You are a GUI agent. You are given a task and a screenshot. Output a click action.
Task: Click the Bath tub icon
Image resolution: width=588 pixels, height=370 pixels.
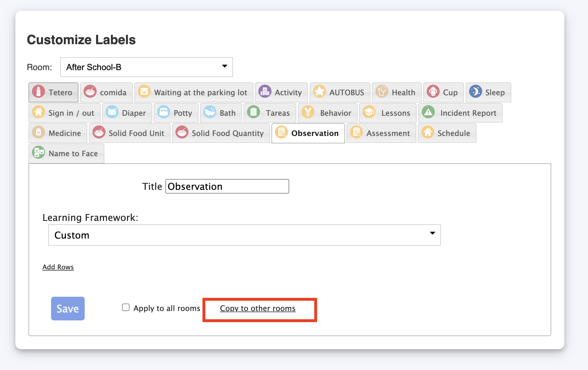click(x=210, y=112)
